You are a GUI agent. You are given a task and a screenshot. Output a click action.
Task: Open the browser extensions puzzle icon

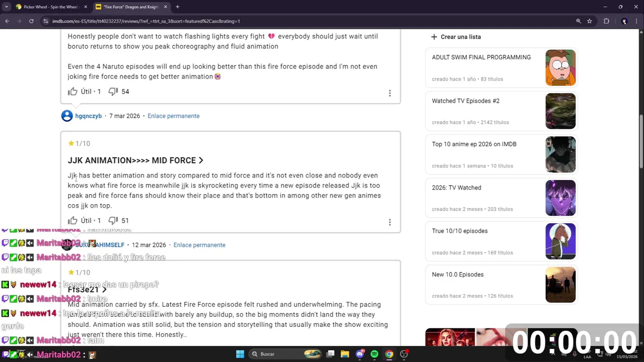click(x=606, y=21)
